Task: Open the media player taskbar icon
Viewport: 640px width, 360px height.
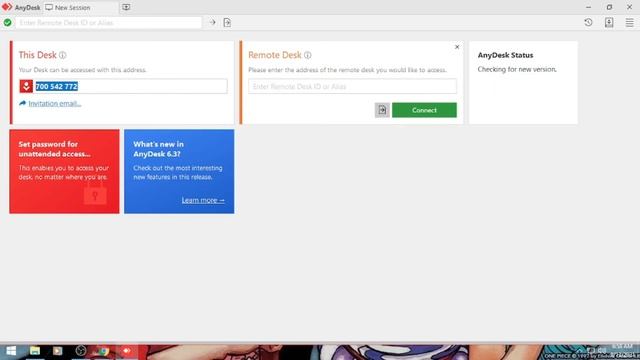Action: point(58,351)
